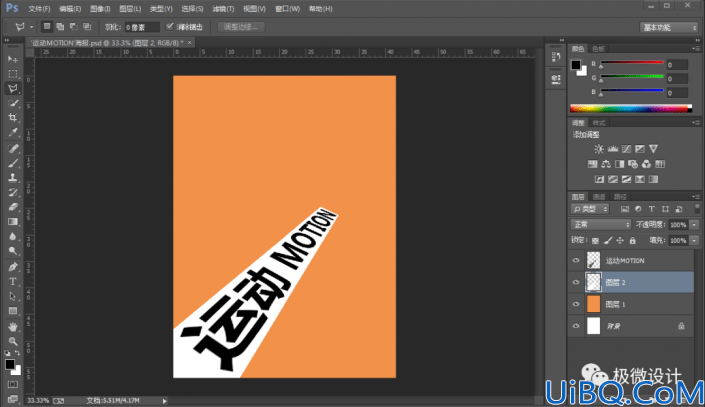Select the Horizontal Type tool
Screen dimensions: 705x407
[x=13, y=282]
